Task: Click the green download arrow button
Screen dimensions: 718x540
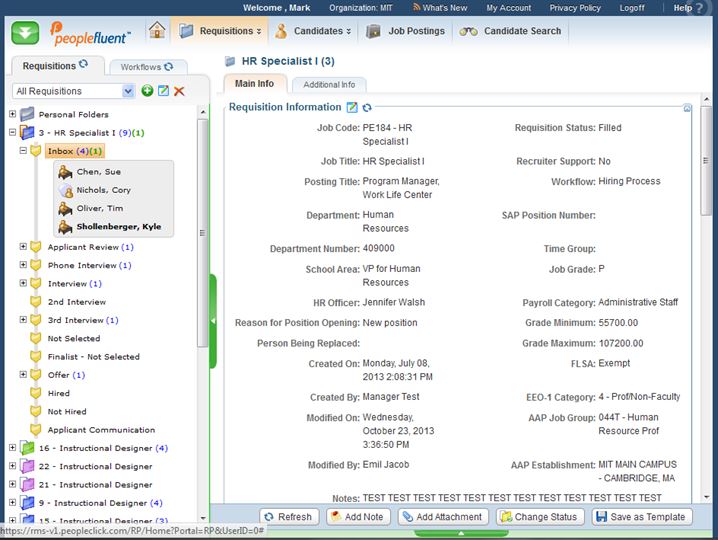Action: coord(26,33)
